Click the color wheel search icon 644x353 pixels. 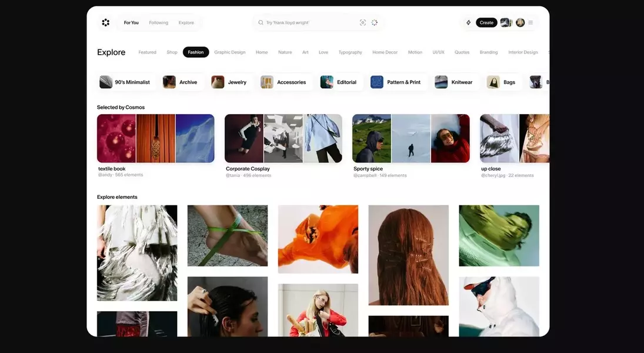[375, 22]
